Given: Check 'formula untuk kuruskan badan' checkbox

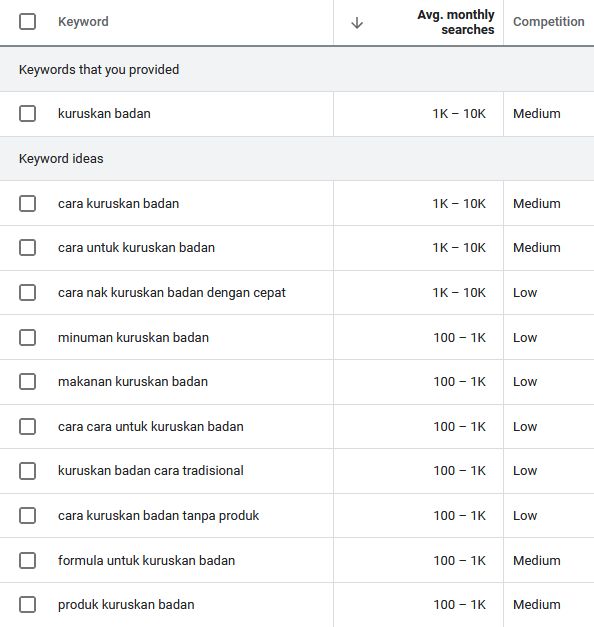Looking at the screenshot, I should 28,561.
